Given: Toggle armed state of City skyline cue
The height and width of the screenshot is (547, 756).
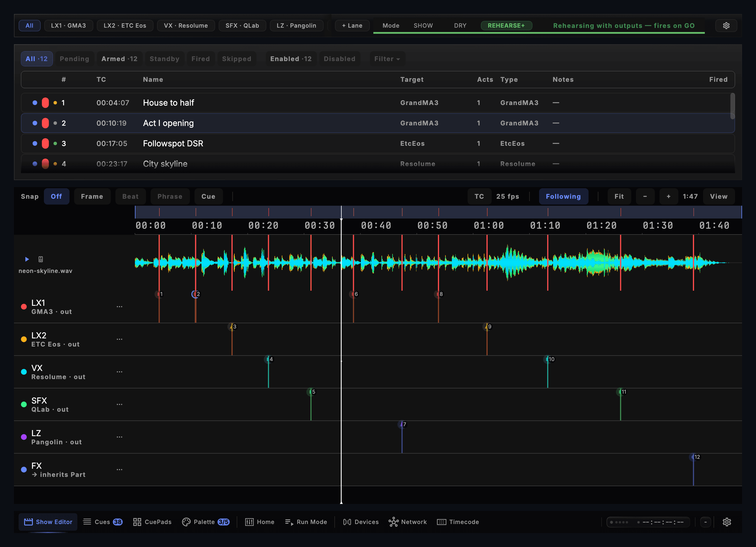Looking at the screenshot, I should pyautogui.click(x=45, y=164).
